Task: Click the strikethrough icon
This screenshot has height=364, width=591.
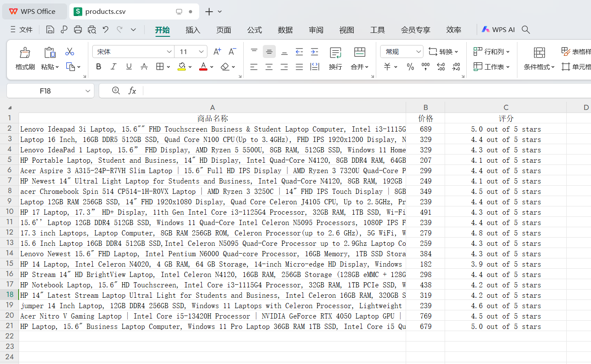Action: point(144,67)
